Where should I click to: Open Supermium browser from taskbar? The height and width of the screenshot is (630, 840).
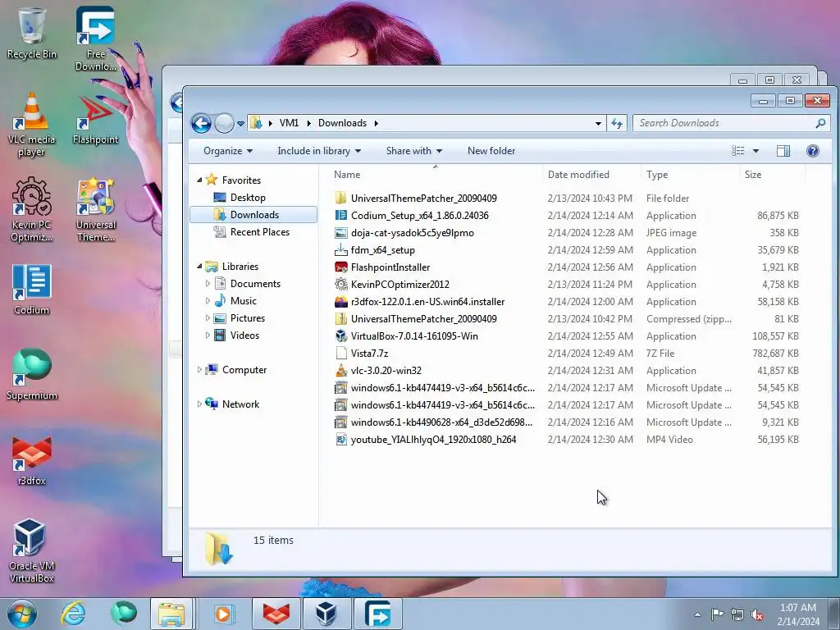(124, 614)
